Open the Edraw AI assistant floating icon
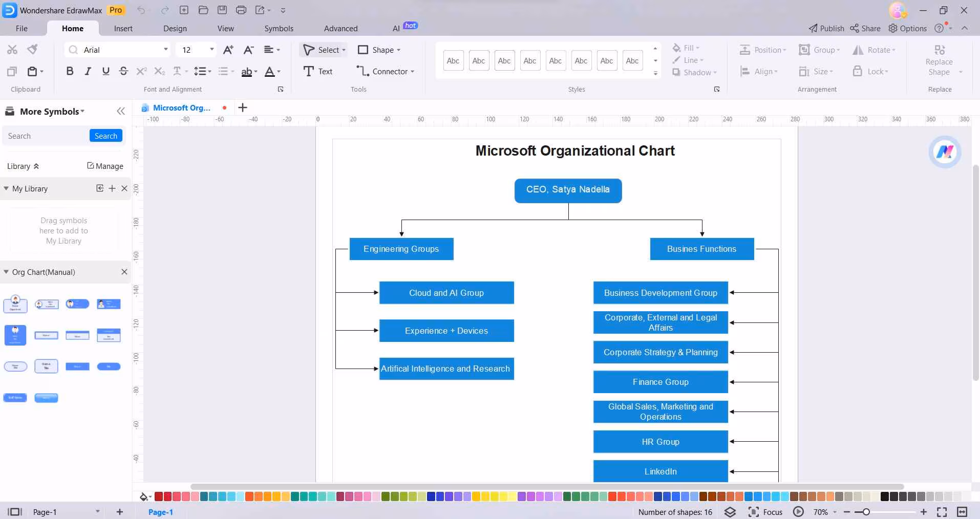 coord(945,152)
